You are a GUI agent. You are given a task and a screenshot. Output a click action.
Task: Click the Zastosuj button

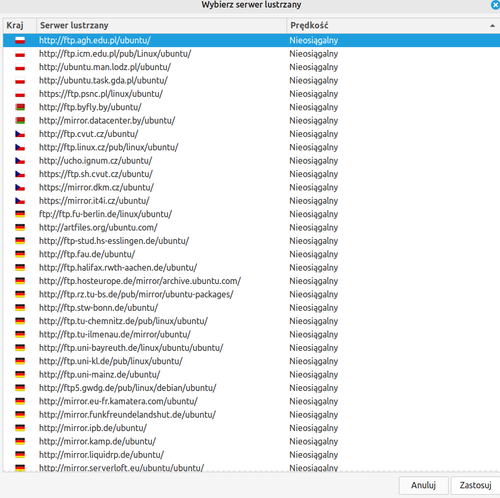[x=475, y=485]
